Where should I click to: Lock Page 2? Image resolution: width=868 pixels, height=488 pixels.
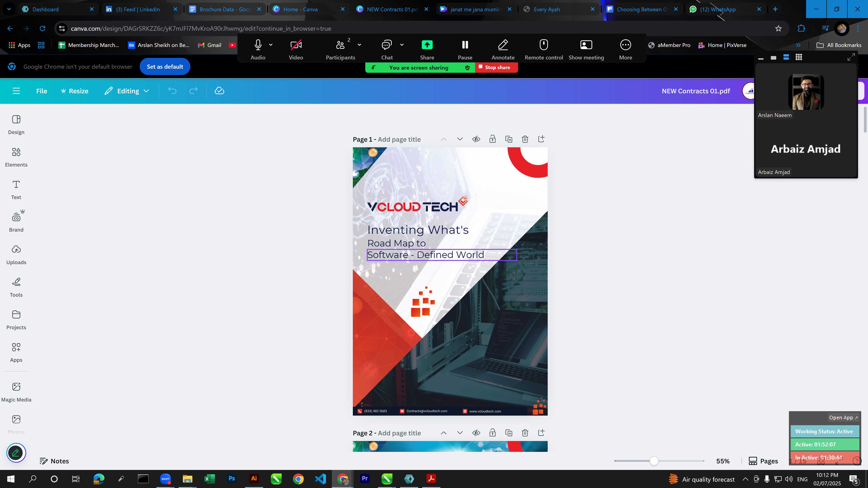click(492, 433)
